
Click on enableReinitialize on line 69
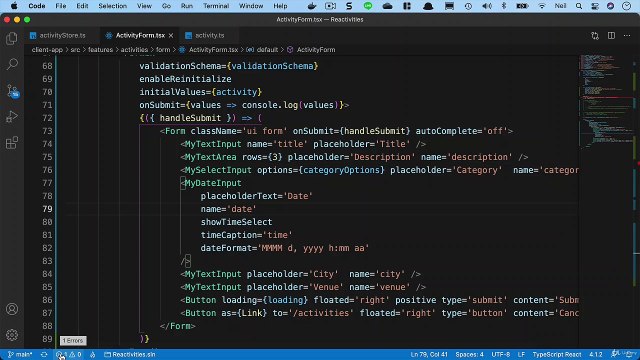pos(185,79)
